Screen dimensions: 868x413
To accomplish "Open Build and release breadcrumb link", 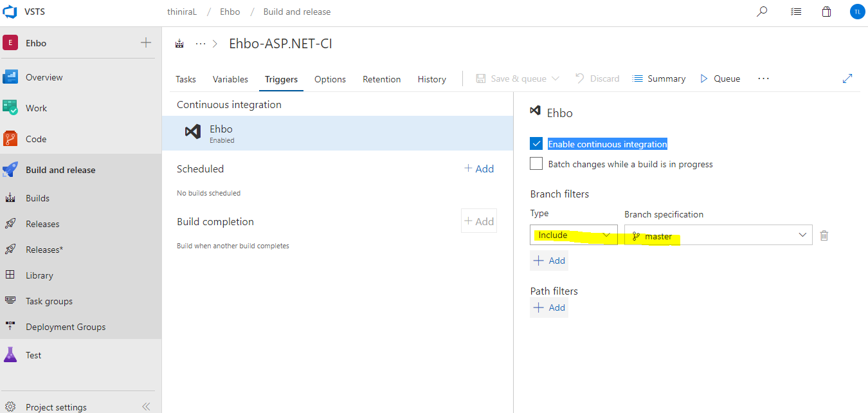I will [x=297, y=12].
